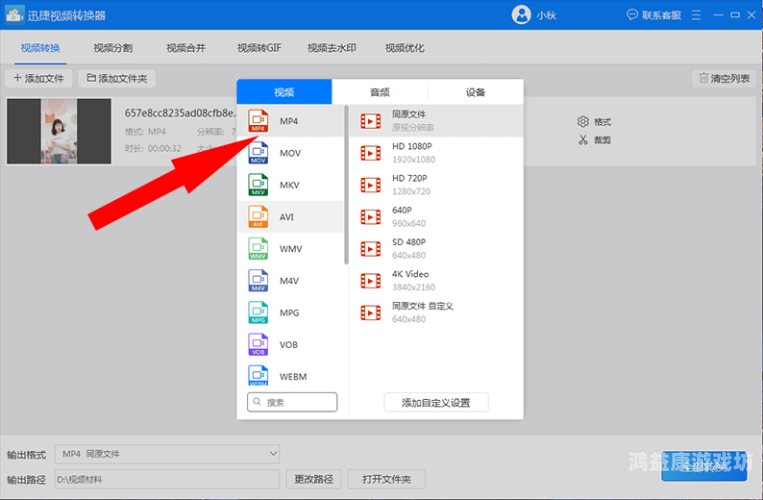Go to the 视频去水印 tab
The height and width of the screenshot is (500, 763).
pos(332,48)
